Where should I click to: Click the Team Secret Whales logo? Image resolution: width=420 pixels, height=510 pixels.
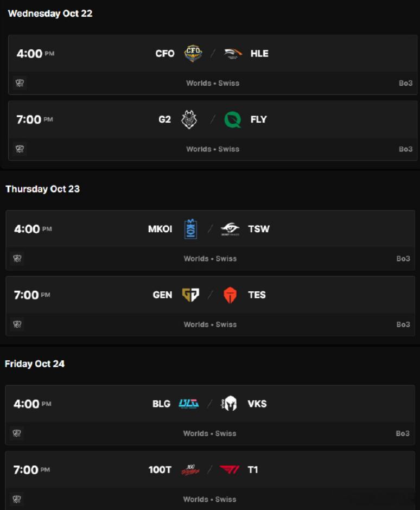230,229
